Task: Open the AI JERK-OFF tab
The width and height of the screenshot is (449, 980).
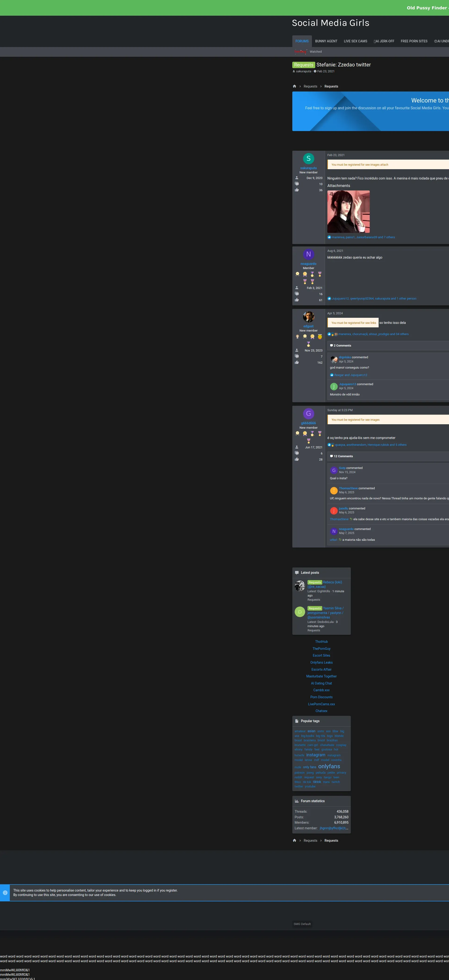Action: (384, 41)
